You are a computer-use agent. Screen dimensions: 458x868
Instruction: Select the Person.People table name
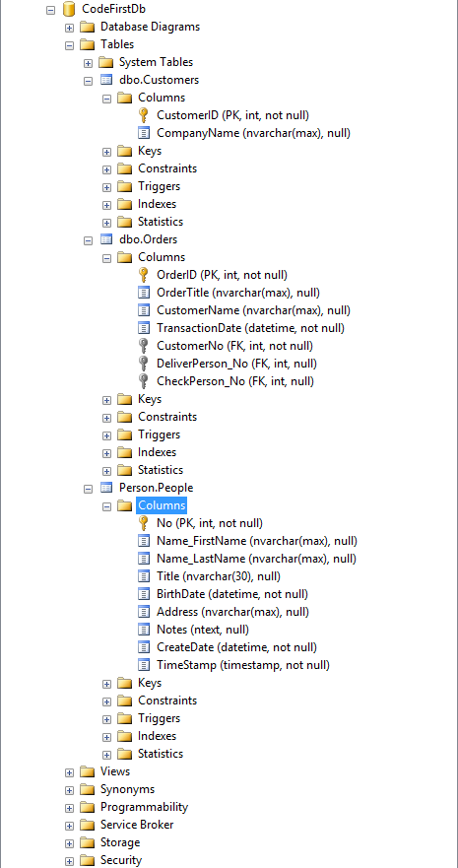(x=157, y=488)
